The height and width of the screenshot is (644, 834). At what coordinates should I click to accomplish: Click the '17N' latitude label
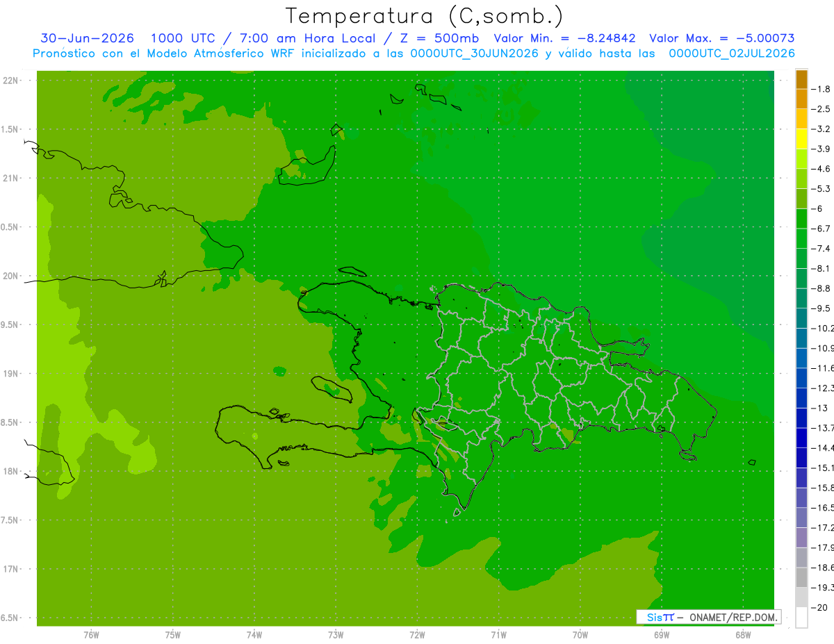point(11,569)
